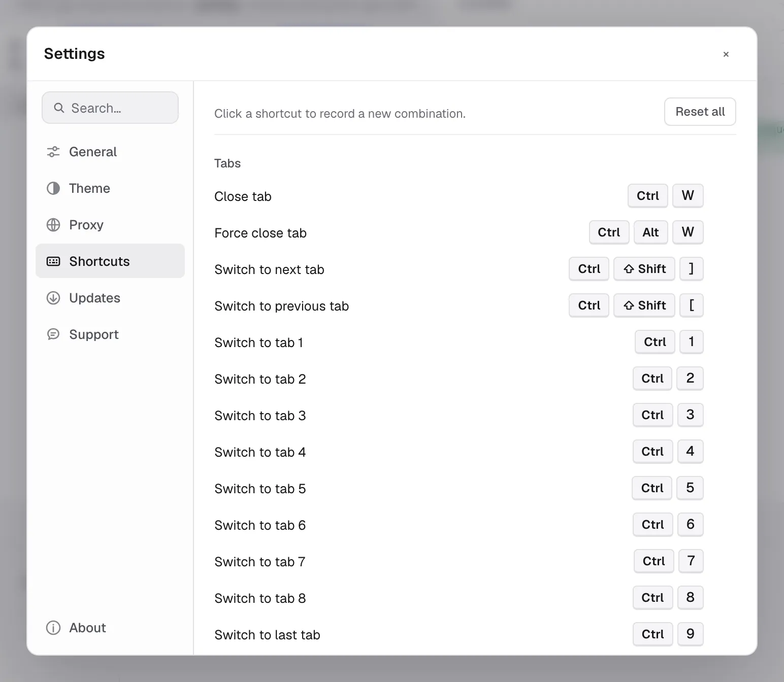The image size is (784, 682).
Task: Click the "Tabs" section heading
Action: tap(227, 163)
